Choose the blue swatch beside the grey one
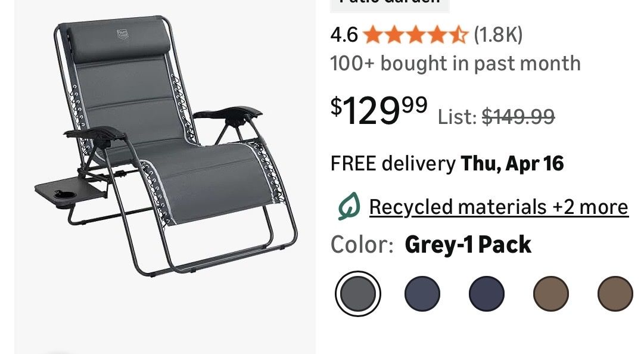 tap(422, 294)
